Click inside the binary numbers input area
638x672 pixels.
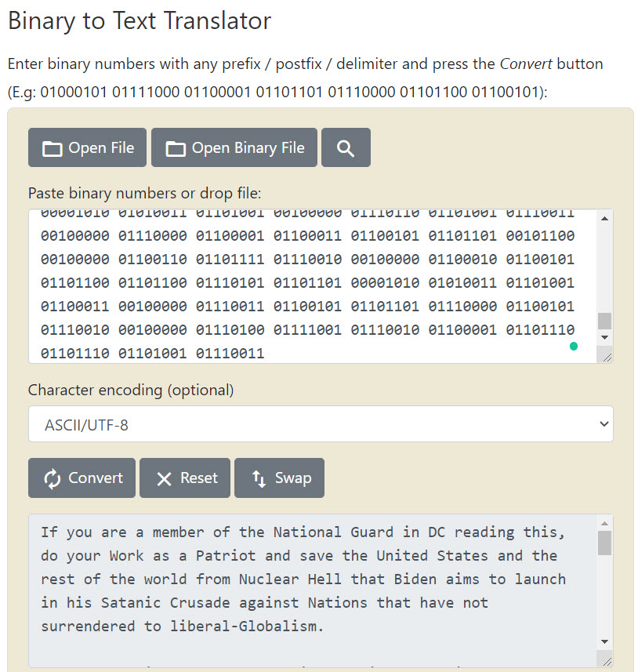tap(307, 282)
